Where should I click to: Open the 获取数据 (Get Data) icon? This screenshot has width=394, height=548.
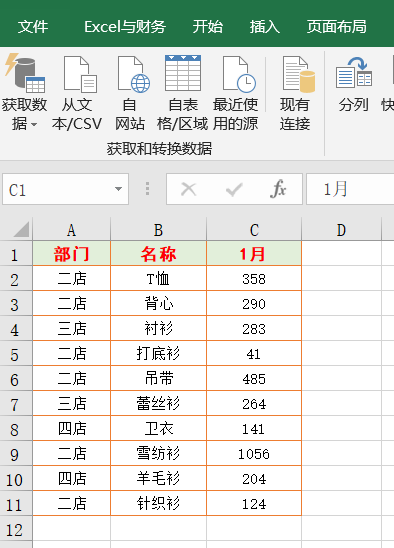pos(25,73)
